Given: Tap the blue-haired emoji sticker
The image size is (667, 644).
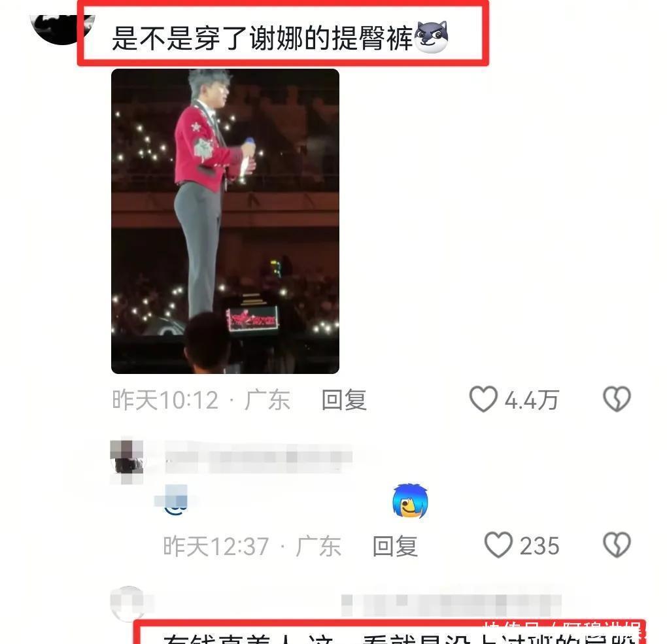Looking at the screenshot, I should [410, 501].
